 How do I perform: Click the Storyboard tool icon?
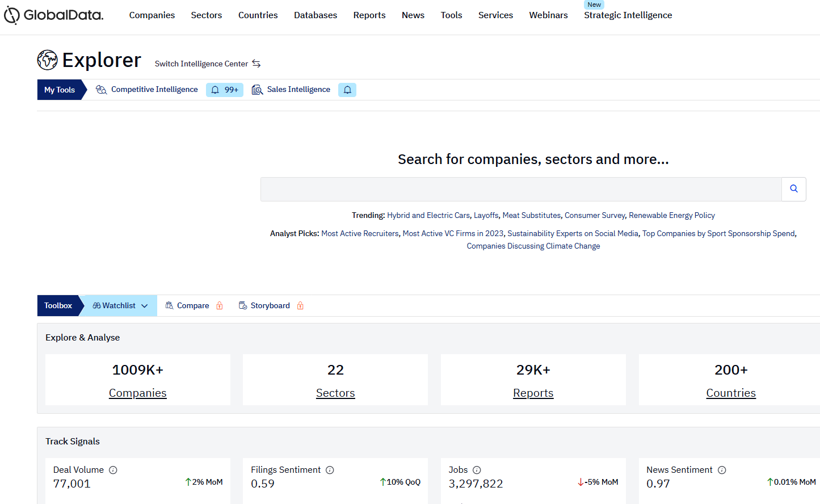[243, 305]
